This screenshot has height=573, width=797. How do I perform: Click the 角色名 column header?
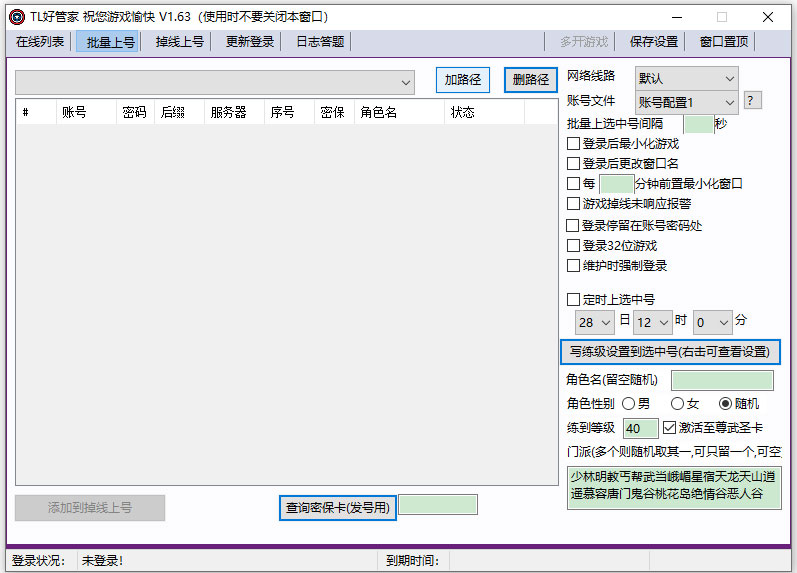tap(399, 112)
